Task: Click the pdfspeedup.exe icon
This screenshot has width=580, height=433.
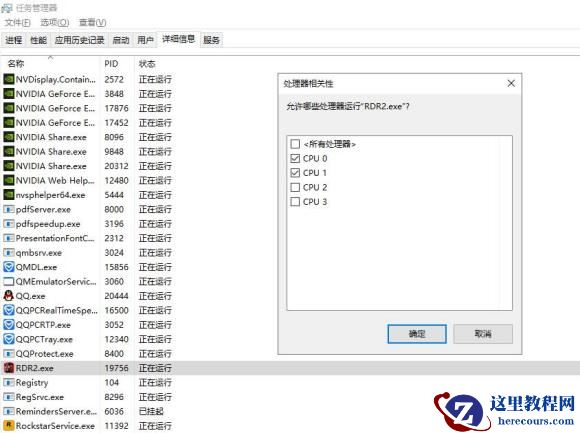Action: click(x=9, y=224)
